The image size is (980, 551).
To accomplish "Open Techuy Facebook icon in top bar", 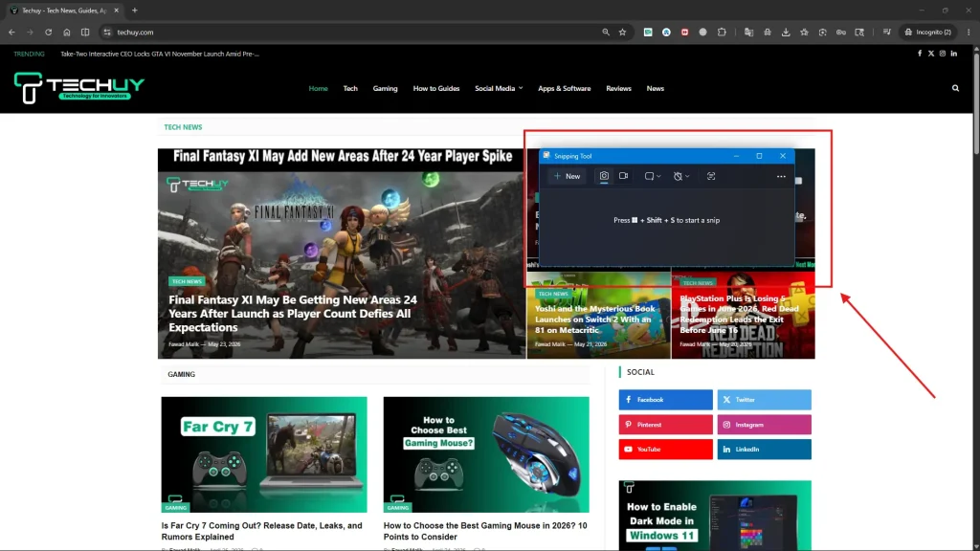I will tap(920, 54).
